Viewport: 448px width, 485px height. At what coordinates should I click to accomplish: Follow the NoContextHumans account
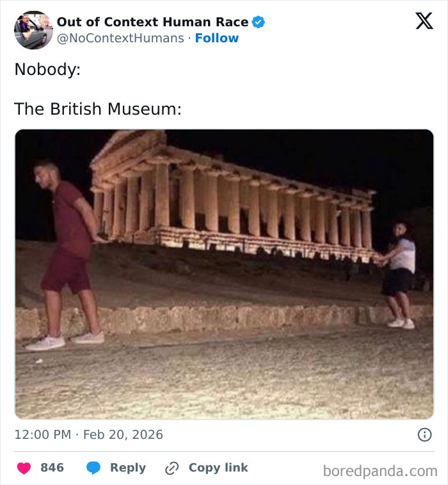click(217, 38)
